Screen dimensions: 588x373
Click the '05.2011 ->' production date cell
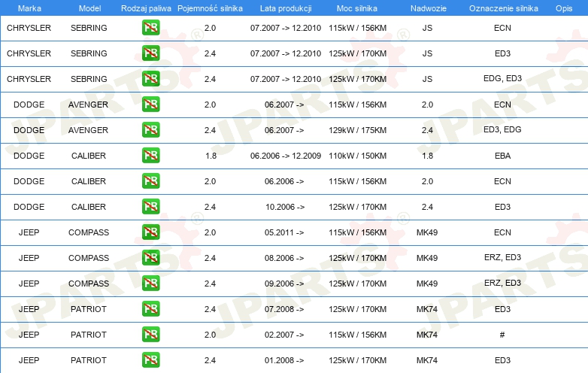click(284, 232)
